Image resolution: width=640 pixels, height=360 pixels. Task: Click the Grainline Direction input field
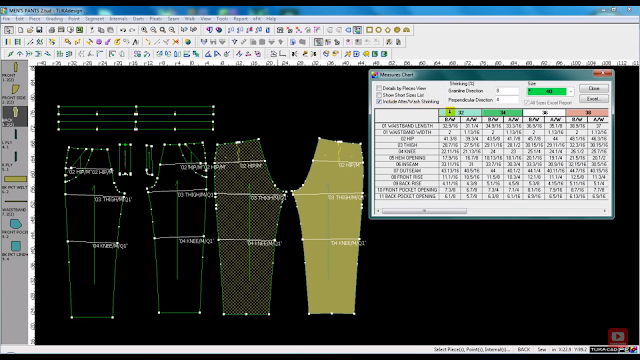[x=507, y=91]
